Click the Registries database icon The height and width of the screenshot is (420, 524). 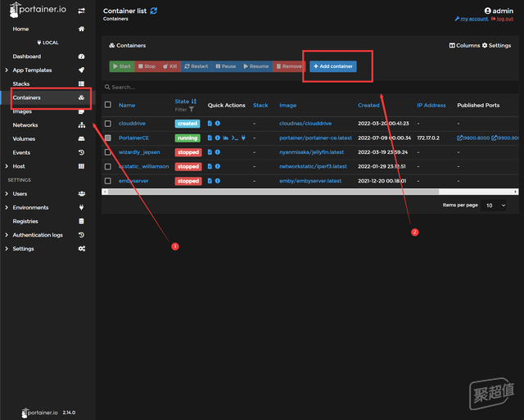(x=81, y=221)
